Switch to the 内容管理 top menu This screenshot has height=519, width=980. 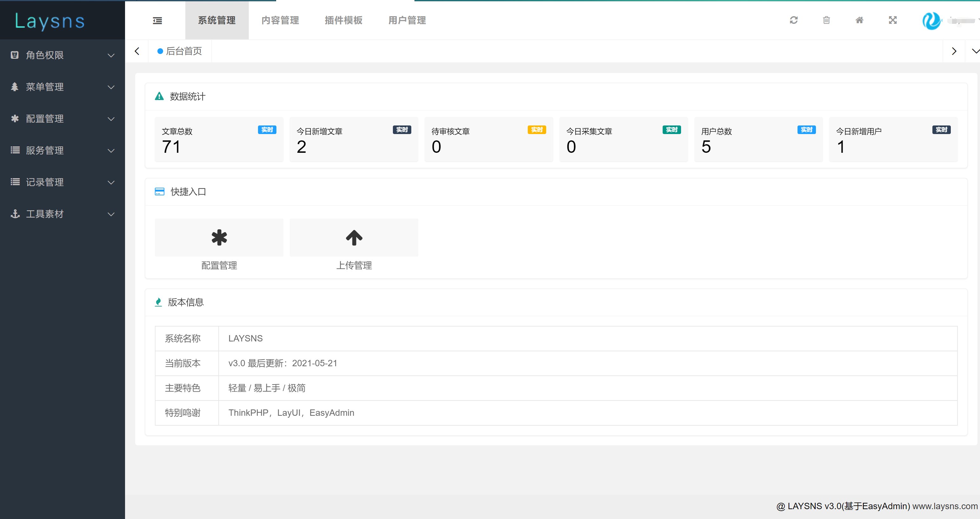(x=280, y=20)
